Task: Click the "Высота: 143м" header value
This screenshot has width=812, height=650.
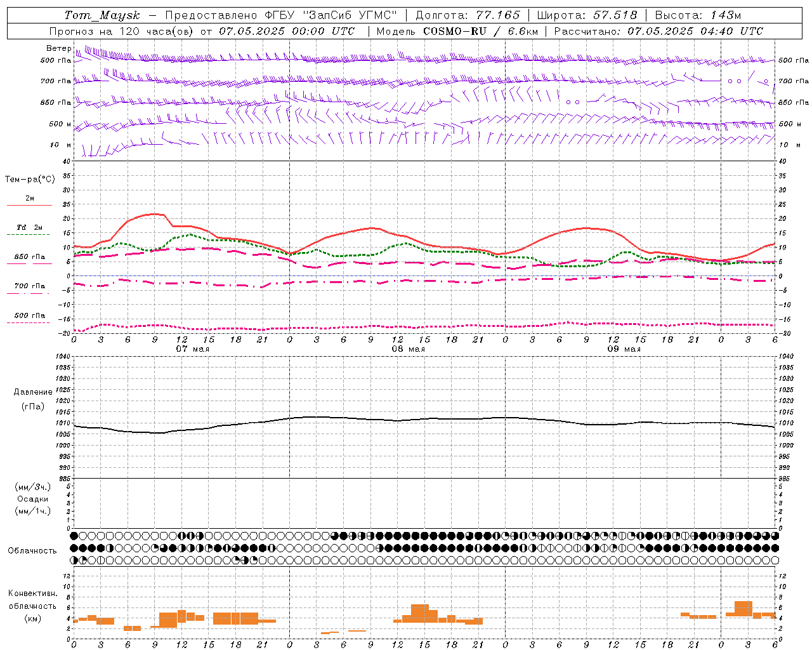Action: click(x=698, y=15)
